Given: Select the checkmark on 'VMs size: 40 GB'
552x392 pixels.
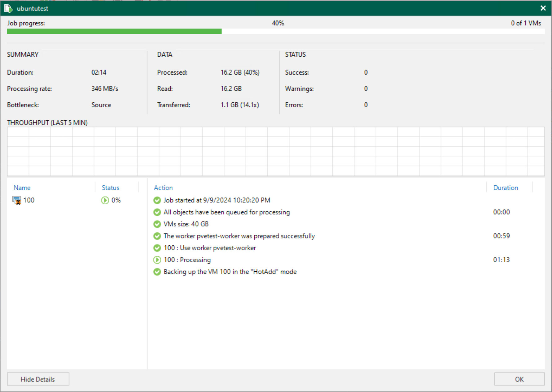Looking at the screenshot, I should point(157,224).
